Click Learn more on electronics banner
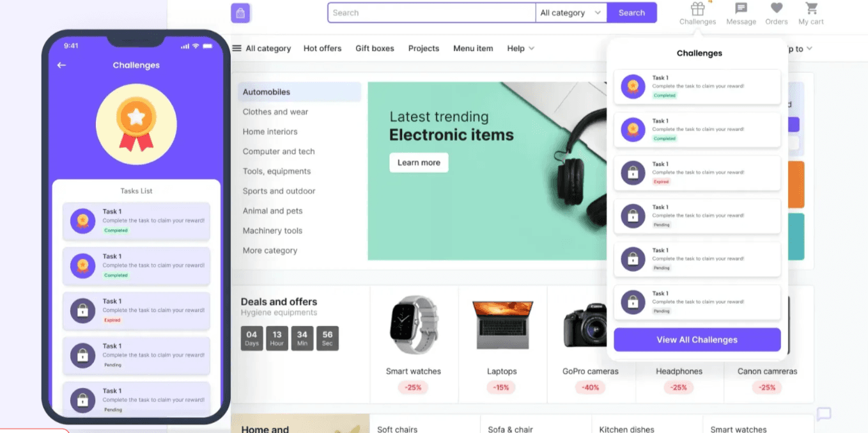This screenshot has width=868, height=433. [x=419, y=162]
